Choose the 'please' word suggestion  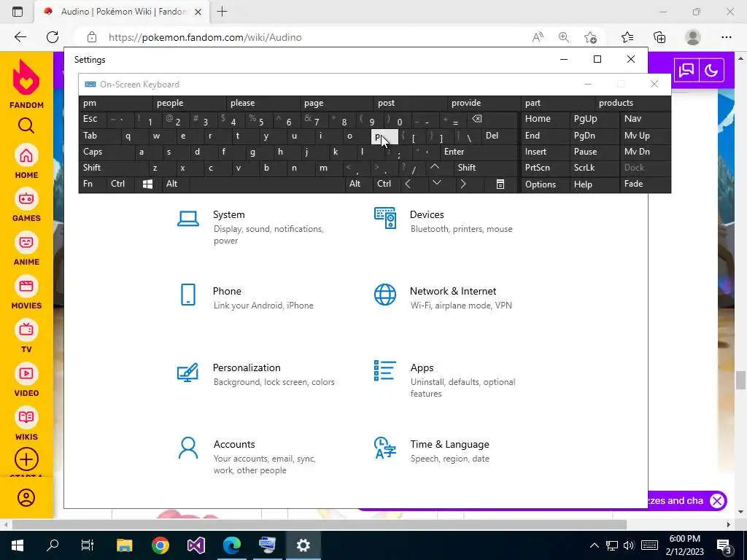click(x=263, y=103)
